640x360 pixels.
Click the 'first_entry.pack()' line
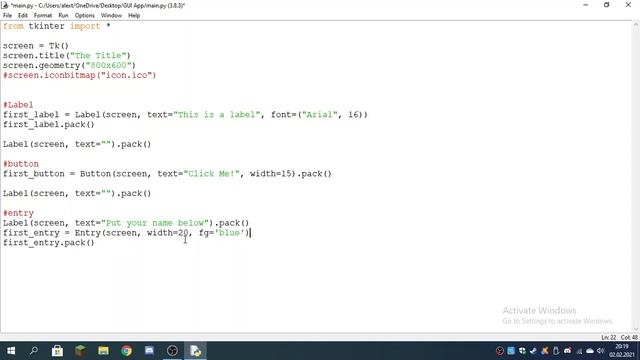[x=49, y=243]
